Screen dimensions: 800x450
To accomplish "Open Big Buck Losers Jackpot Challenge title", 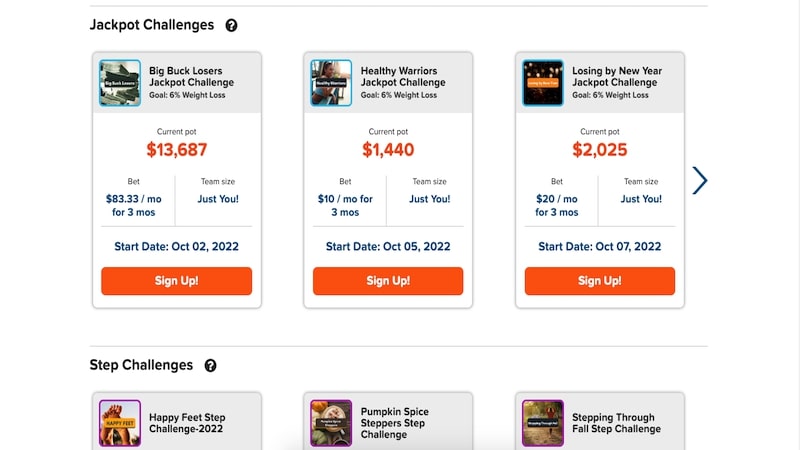I will tap(191, 77).
